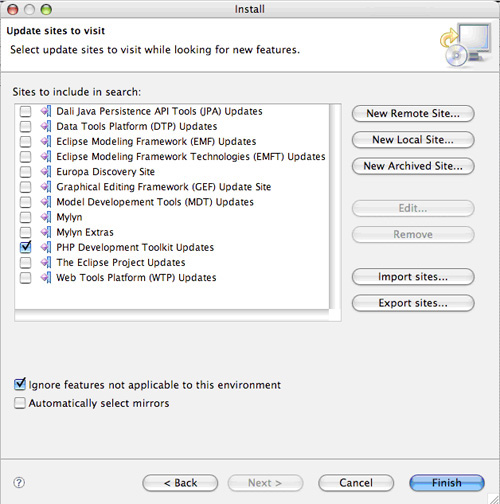Click the MDT Updates site icon
Screen dimensions: 500x504
(46, 202)
